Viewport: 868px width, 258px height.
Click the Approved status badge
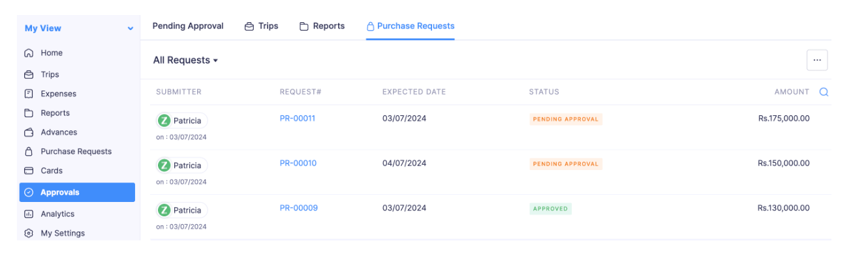point(550,209)
